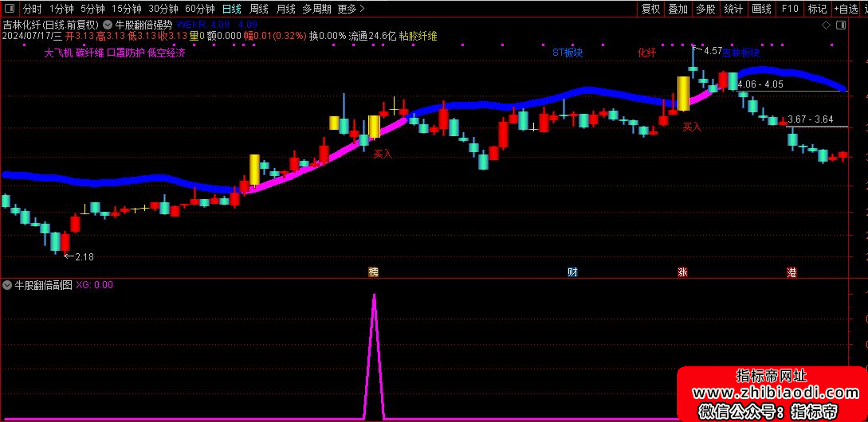Viewport: 868px width, 422px height.
Task: Click the 吉林板块 region label
Action: (741, 53)
